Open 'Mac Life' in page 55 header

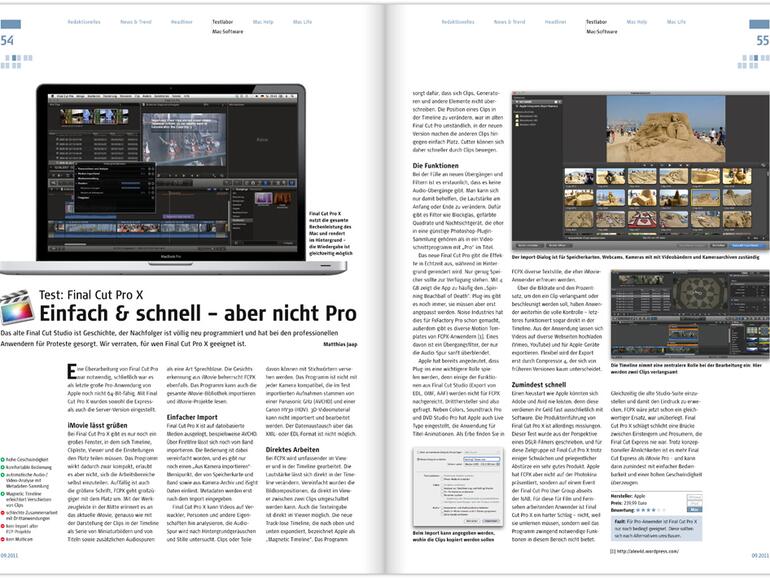pos(676,22)
